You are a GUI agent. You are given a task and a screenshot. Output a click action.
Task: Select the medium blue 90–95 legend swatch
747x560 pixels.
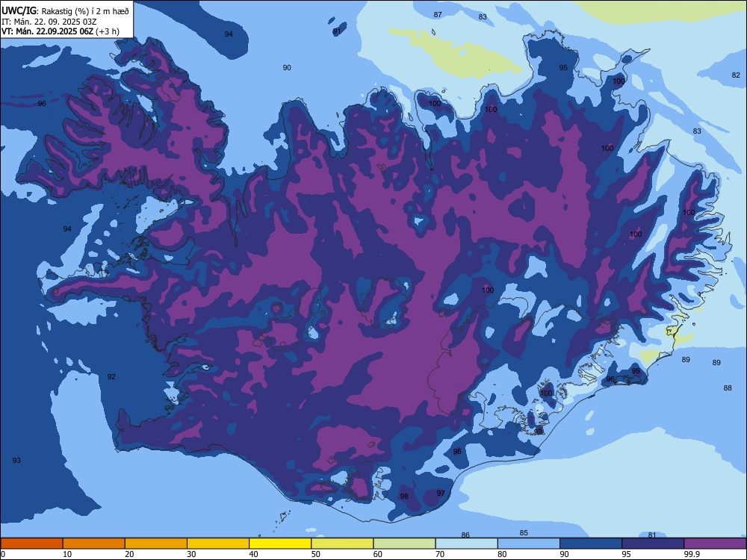(x=591, y=544)
